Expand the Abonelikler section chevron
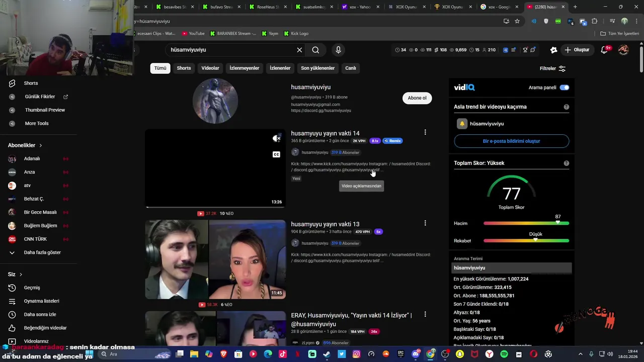The width and height of the screenshot is (644, 362). click(41, 145)
